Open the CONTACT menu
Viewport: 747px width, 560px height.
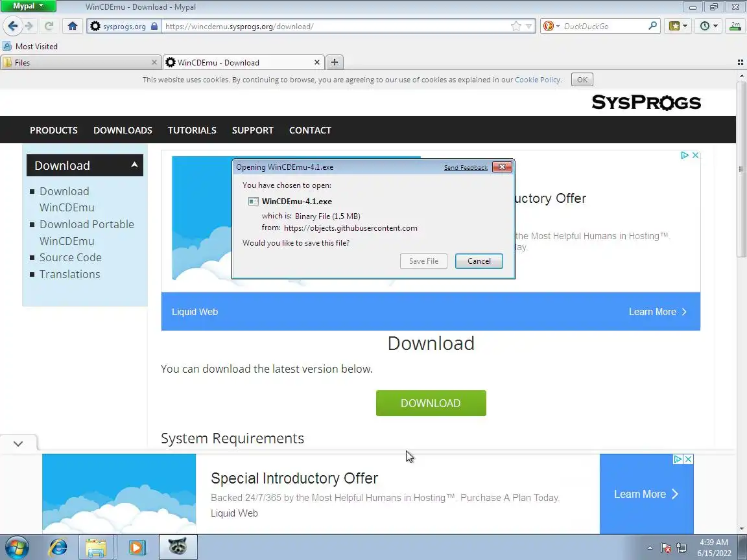[x=310, y=130]
